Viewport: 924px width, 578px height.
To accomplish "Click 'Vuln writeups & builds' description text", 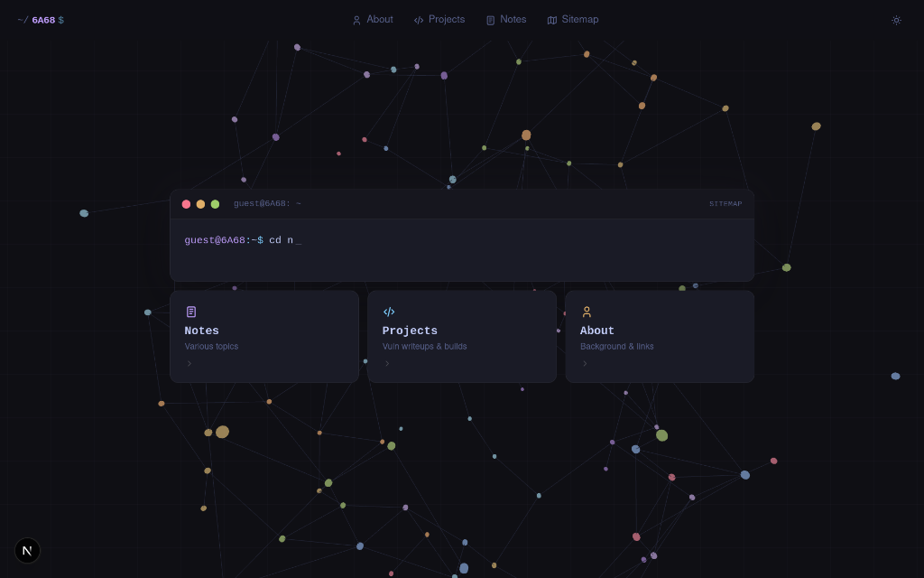I will point(424,346).
